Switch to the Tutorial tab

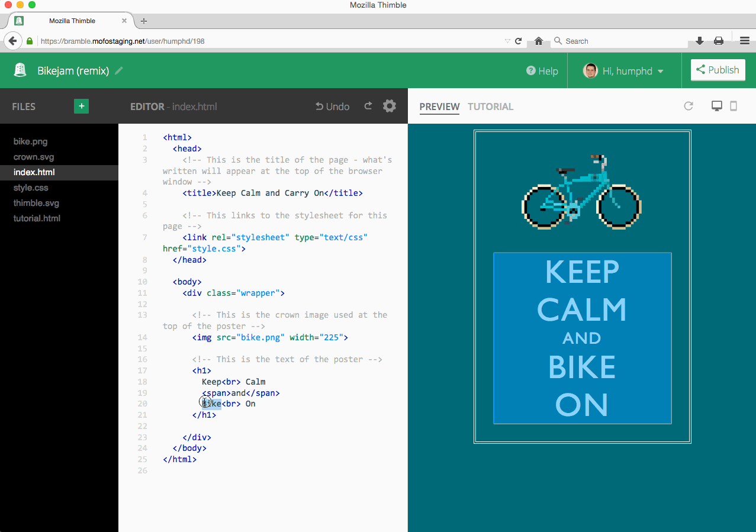click(490, 107)
